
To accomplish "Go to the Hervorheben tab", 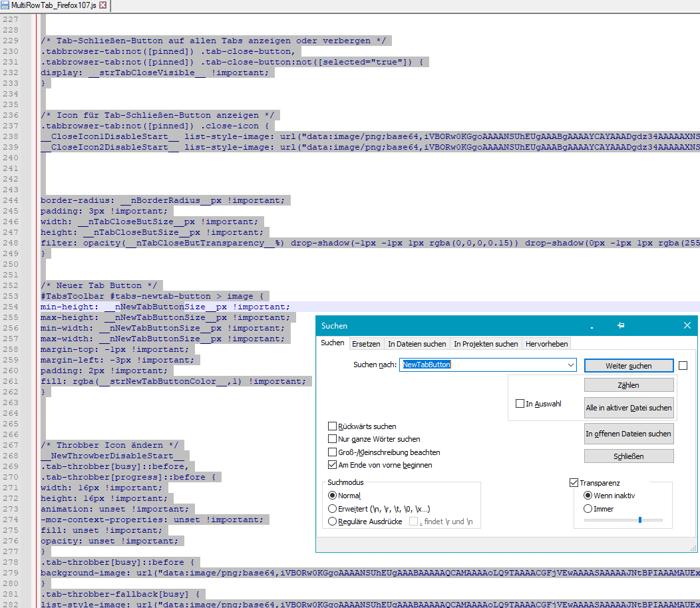I will [x=546, y=344].
